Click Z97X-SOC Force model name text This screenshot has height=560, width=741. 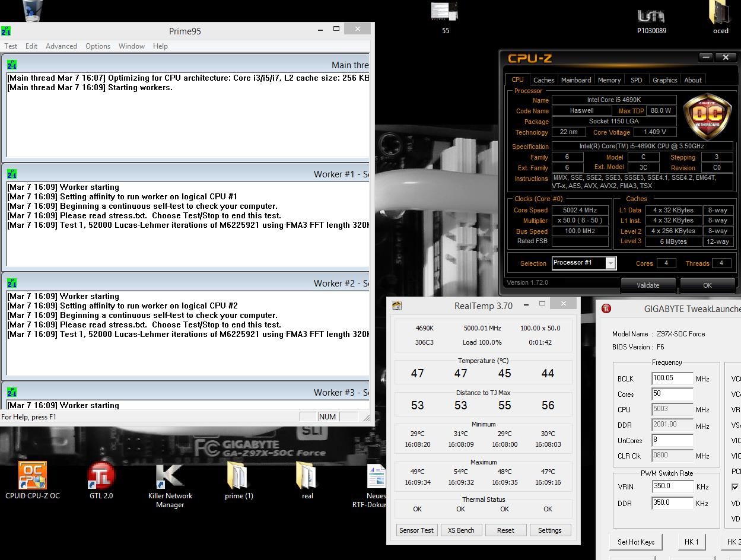point(680,334)
